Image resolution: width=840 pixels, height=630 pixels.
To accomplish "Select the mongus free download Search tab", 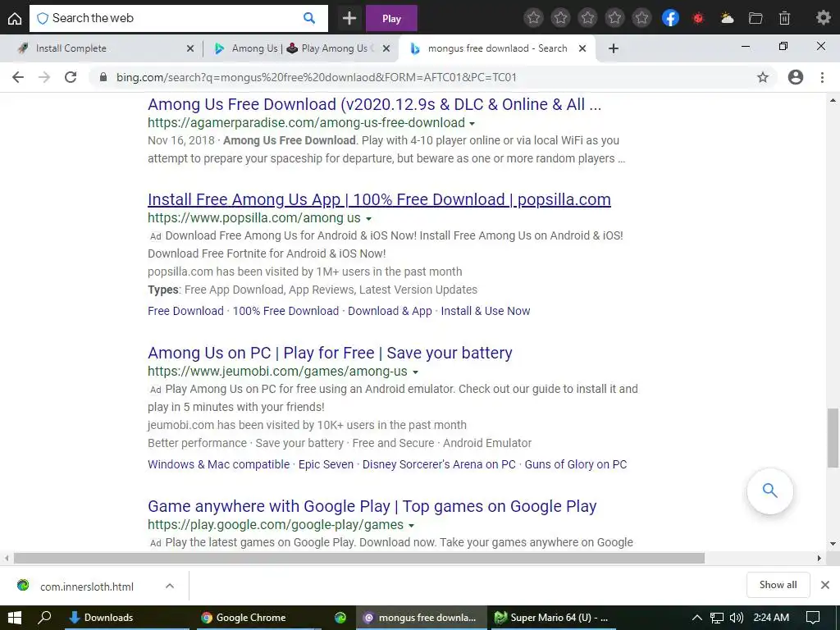I will (x=498, y=48).
